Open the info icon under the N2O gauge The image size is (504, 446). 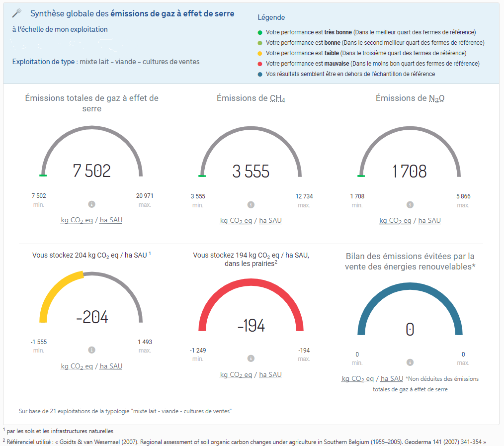click(410, 204)
